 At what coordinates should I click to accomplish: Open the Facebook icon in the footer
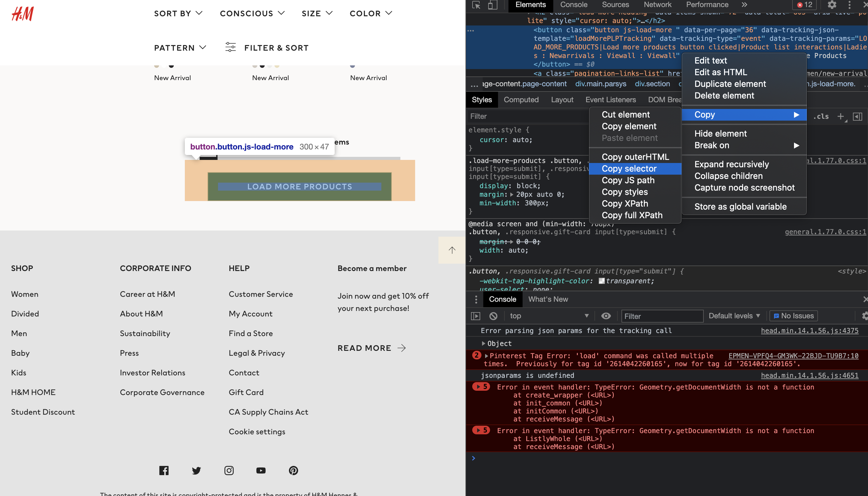click(164, 471)
